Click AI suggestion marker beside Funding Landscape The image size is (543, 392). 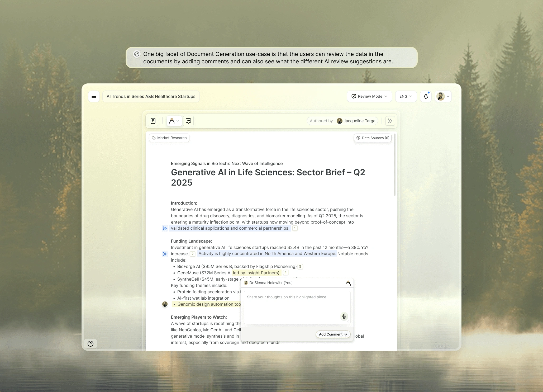point(165,254)
